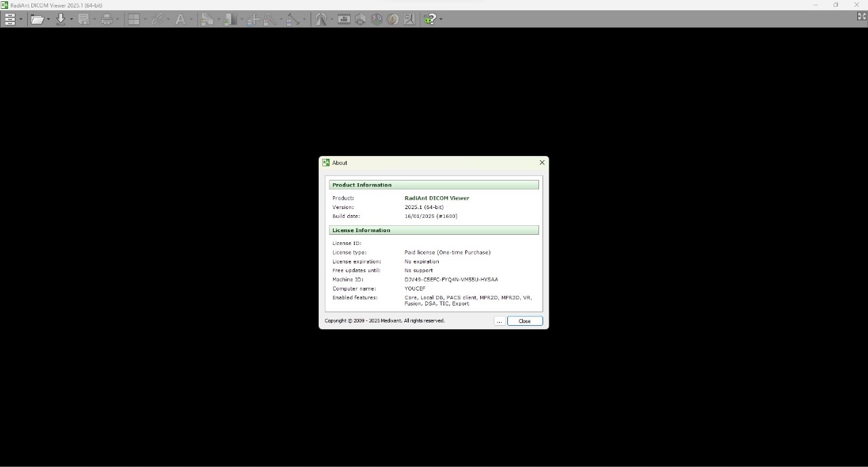Click the save export images icon
Image resolution: width=868 pixels, height=467 pixels.
pos(83,19)
